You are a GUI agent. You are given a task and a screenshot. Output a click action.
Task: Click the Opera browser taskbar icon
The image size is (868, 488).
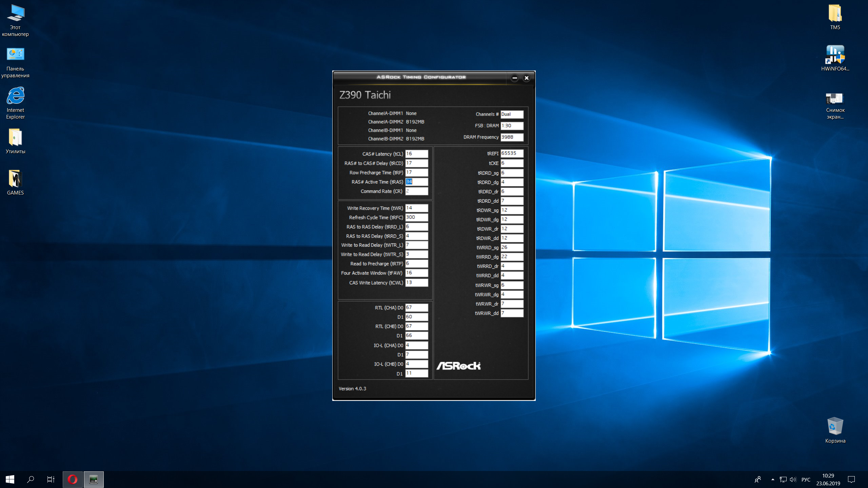73,479
